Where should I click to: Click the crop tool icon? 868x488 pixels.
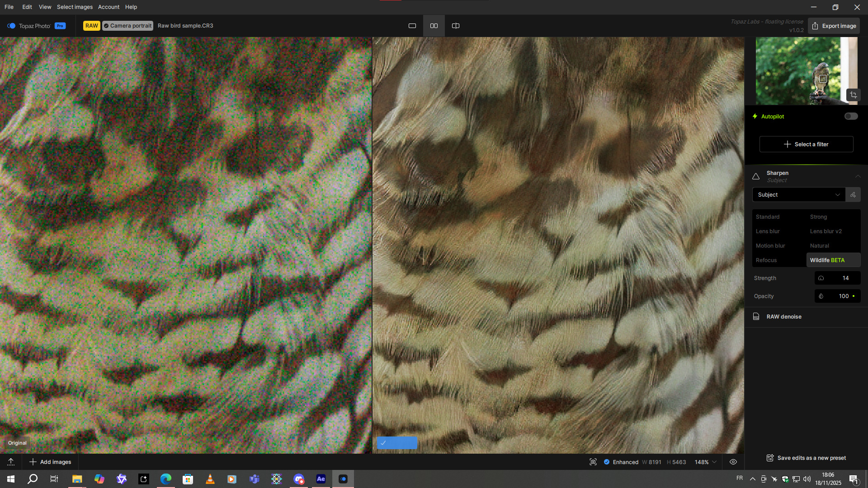pos(853,95)
